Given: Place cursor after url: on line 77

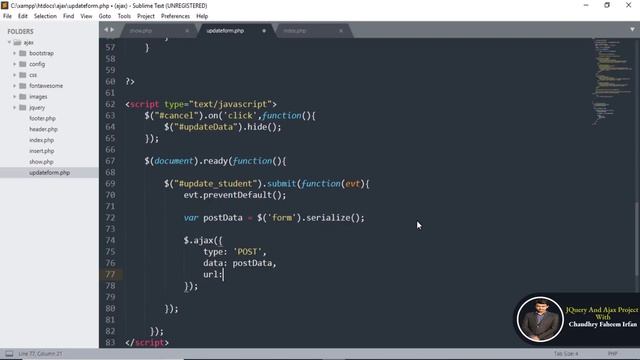Looking at the screenshot, I should [223, 275].
